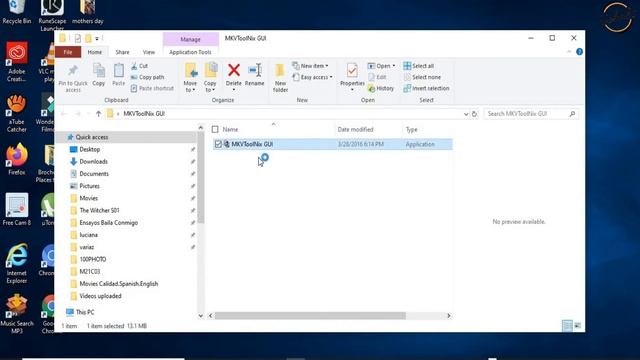Click Pin to Quick access icon

click(73, 71)
